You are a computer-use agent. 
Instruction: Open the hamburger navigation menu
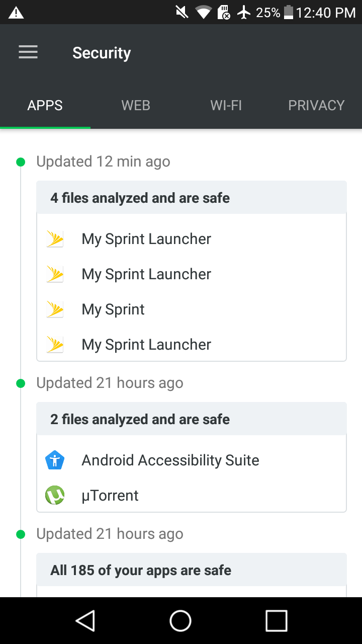click(28, 52)
